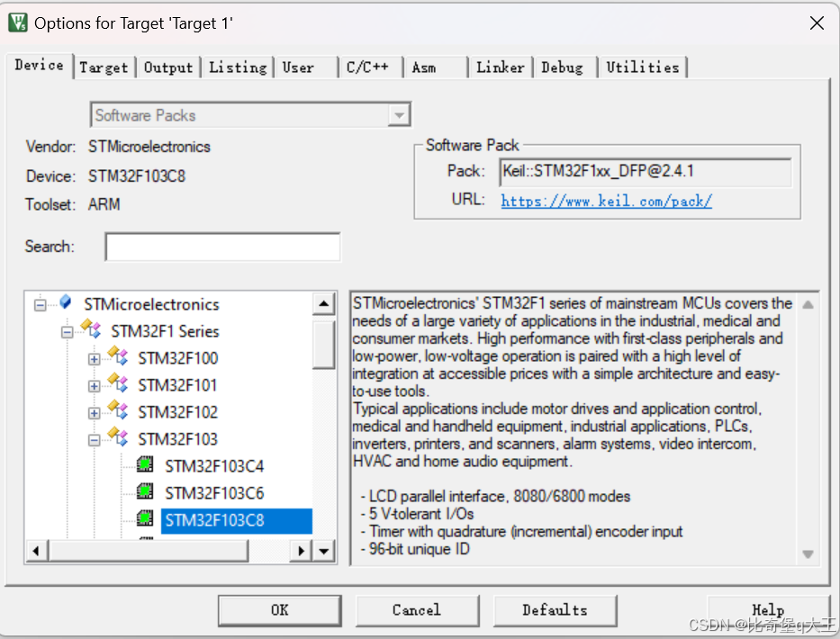Image resolution: width=840 pixels, height=639 pixels.
Task: Expand the STM32F100 tree node
Action: click(94, 359)
